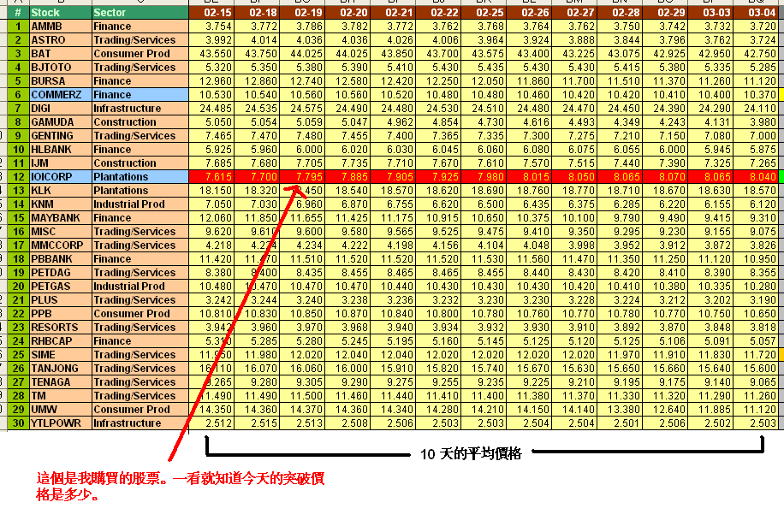Select row number 1 header
Screen dimensions: 784x532
17,27
